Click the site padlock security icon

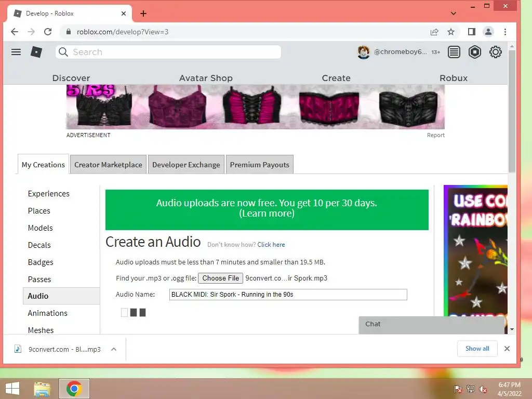tap(69, 32)
